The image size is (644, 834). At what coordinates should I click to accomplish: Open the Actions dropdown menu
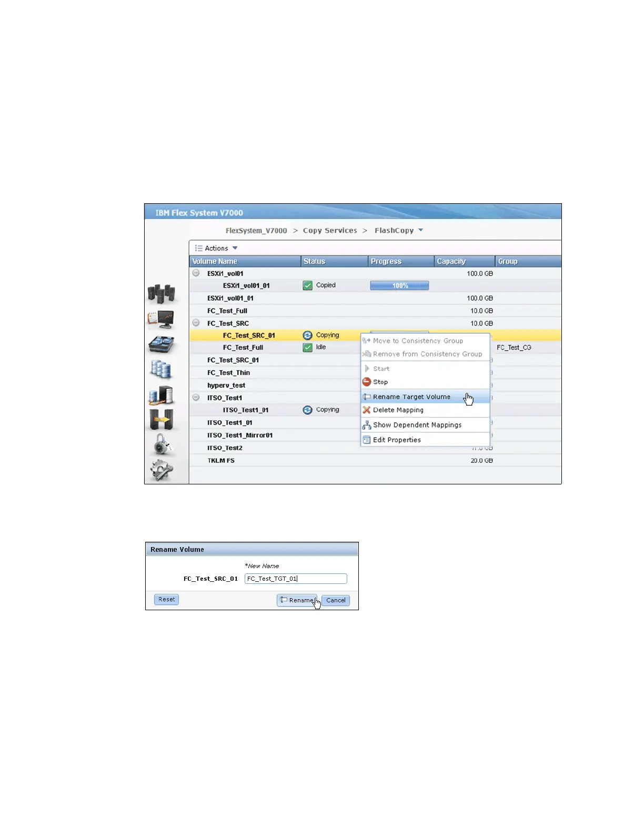[216, 249]
